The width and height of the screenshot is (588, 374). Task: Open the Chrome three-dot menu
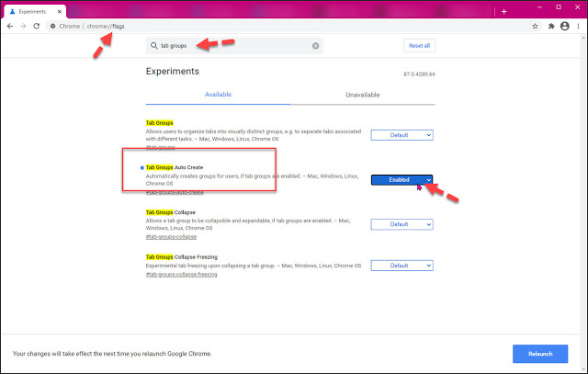pos(577,26)
